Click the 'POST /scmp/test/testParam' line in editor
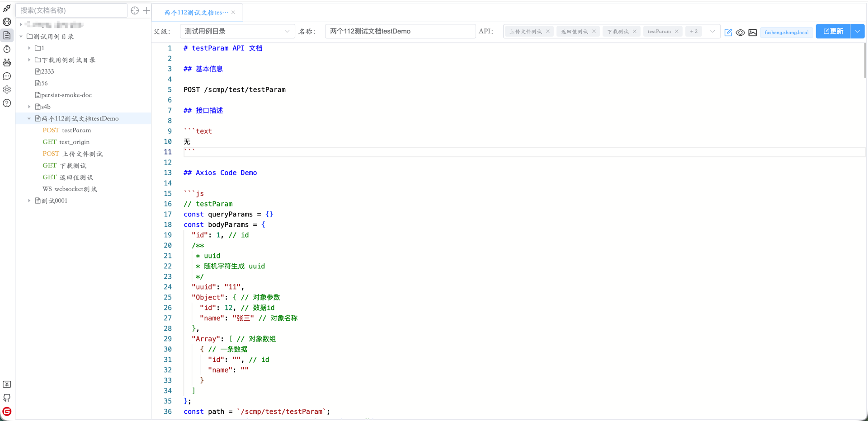The height and width of the screenshot is (421, 868). pyautogui.click(x=235, y=89)
